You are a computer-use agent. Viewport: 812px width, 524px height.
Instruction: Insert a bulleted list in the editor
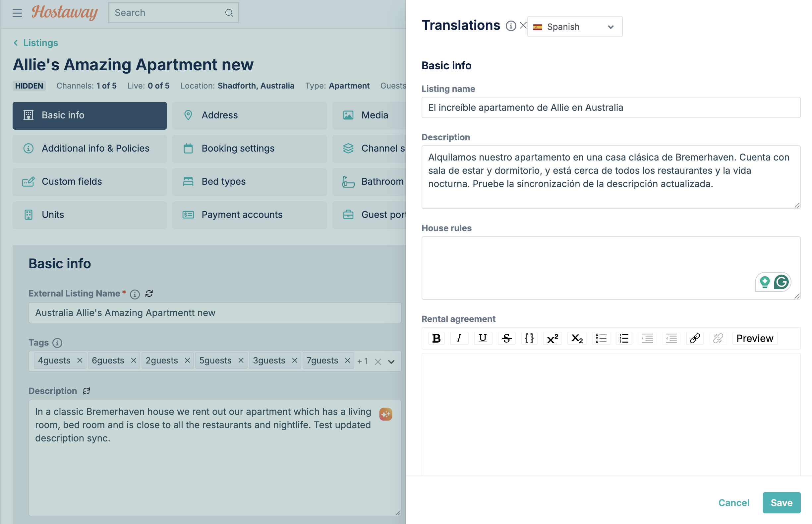(601, 338)
